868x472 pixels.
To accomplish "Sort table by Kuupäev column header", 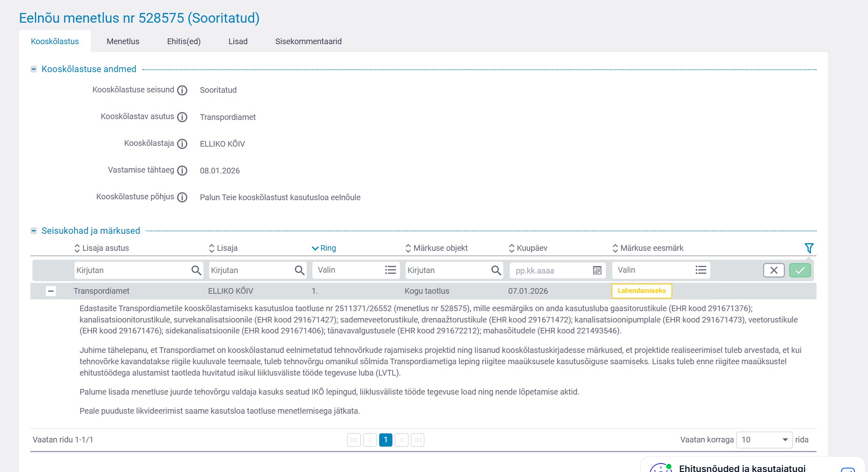I will click(532, 248).
